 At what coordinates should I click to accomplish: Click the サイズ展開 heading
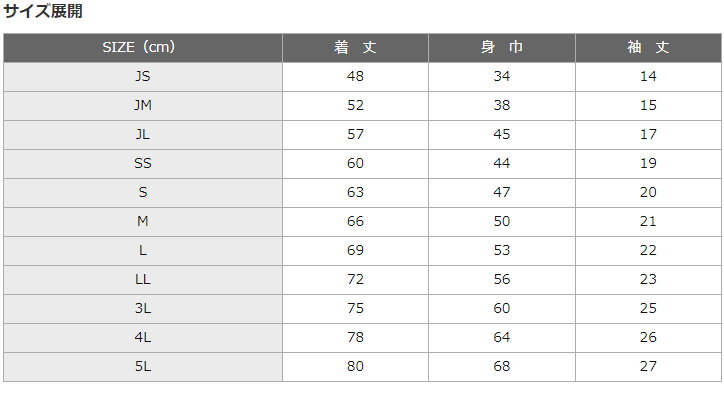pyautogui.click(x=42, y=11)
